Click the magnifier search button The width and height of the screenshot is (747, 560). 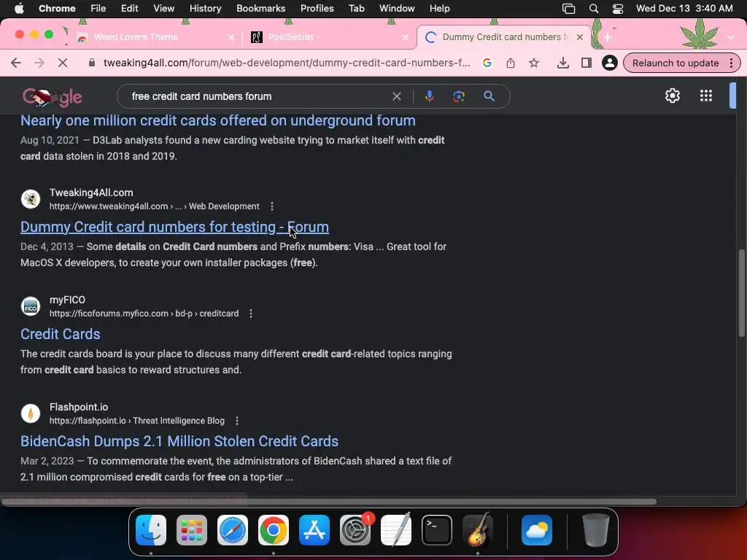click(489, 96)
